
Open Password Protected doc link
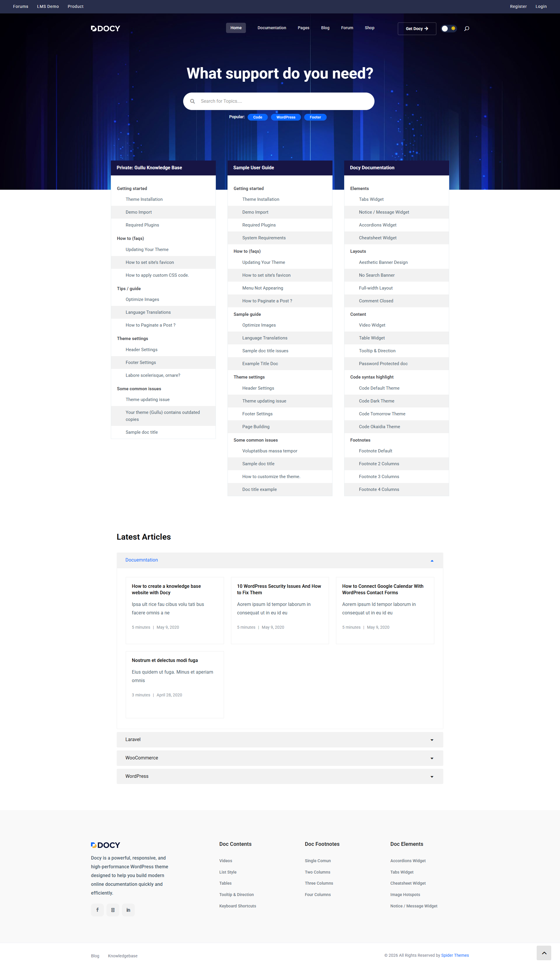[x=383, y=364]
